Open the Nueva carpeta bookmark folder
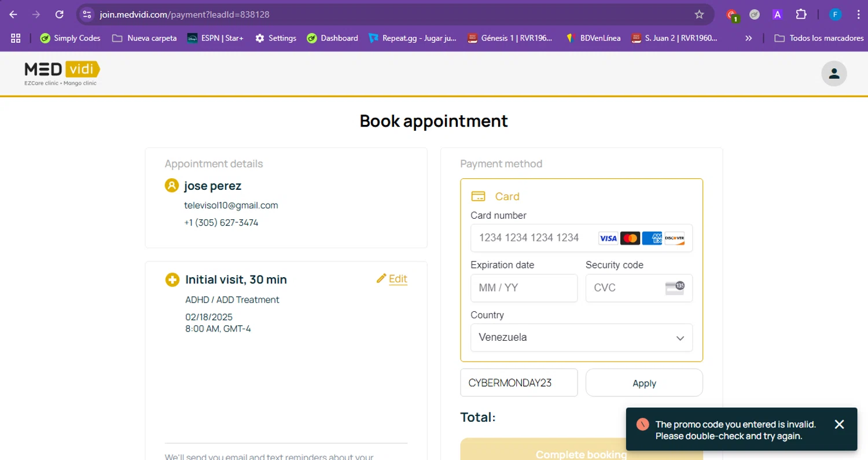 coord(145,38)
